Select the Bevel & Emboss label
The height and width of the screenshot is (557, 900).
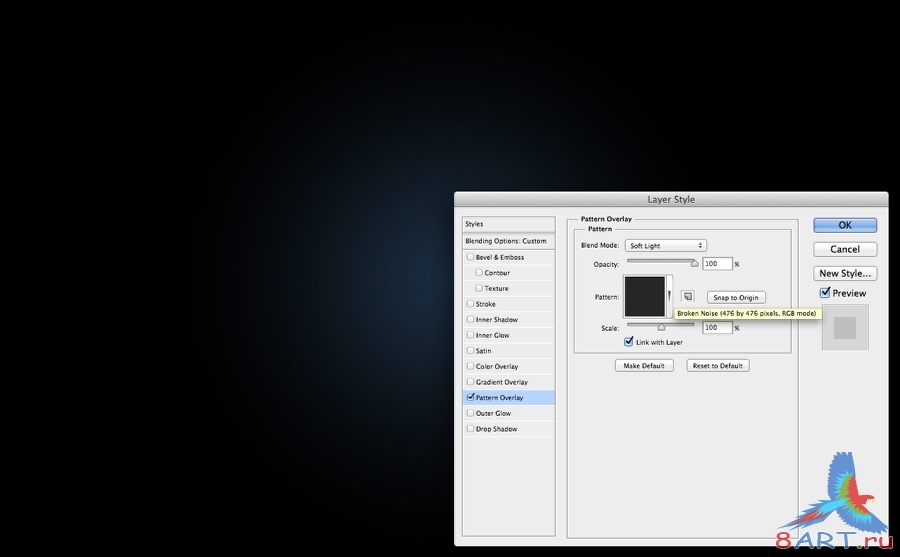click(x=500, y=257)
